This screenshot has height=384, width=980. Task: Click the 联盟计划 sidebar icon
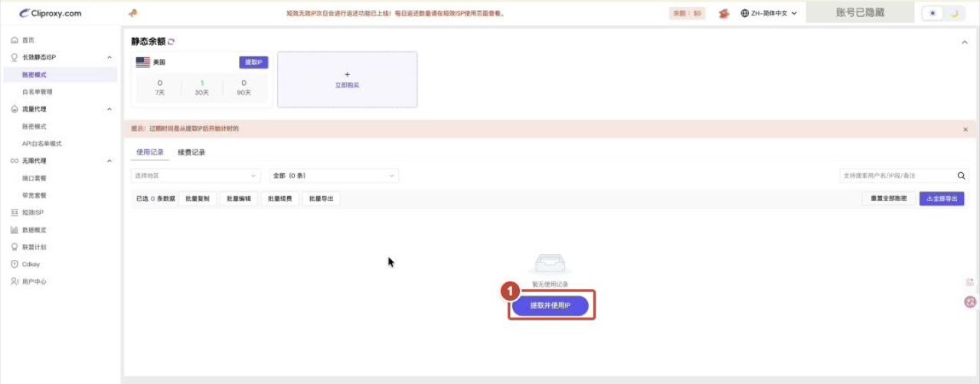[15, 247]
